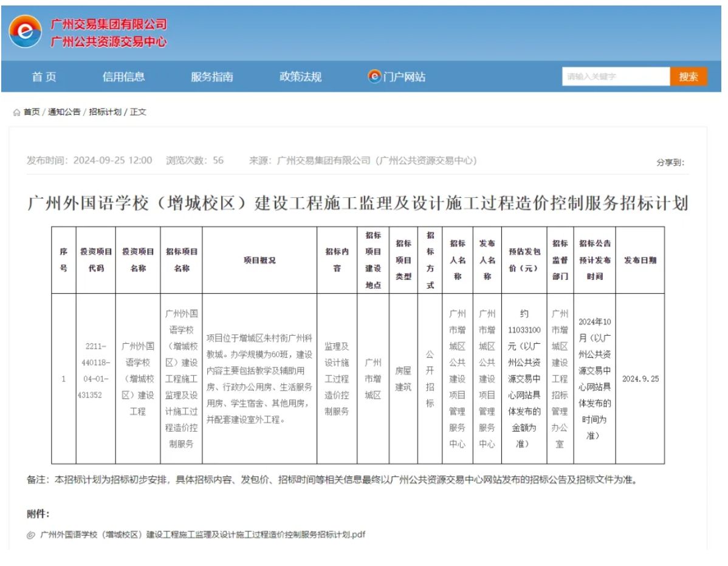Click the orange 搜索 search button
Viewport: 728px width, 566px height.
coord(689,77)
